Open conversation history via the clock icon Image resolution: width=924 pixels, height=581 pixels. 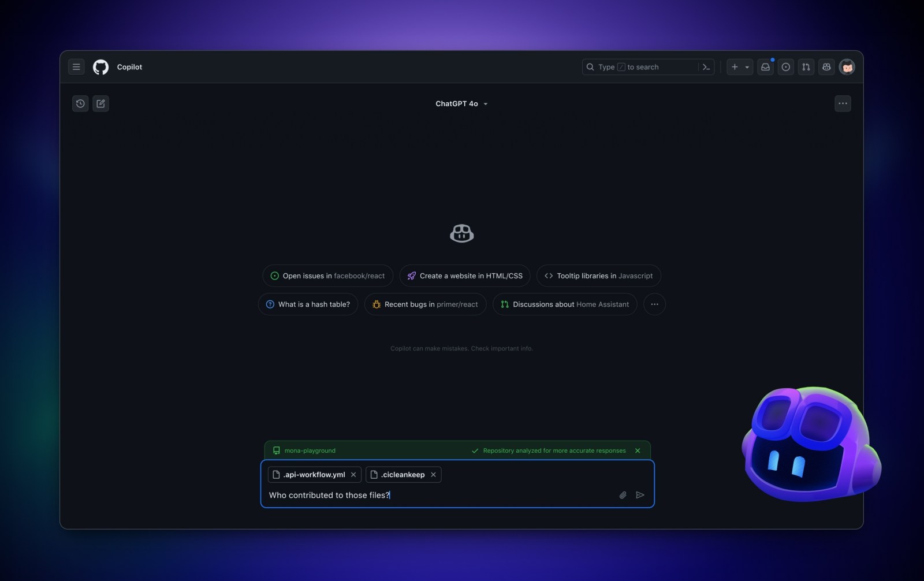click(x=80, y=103)
